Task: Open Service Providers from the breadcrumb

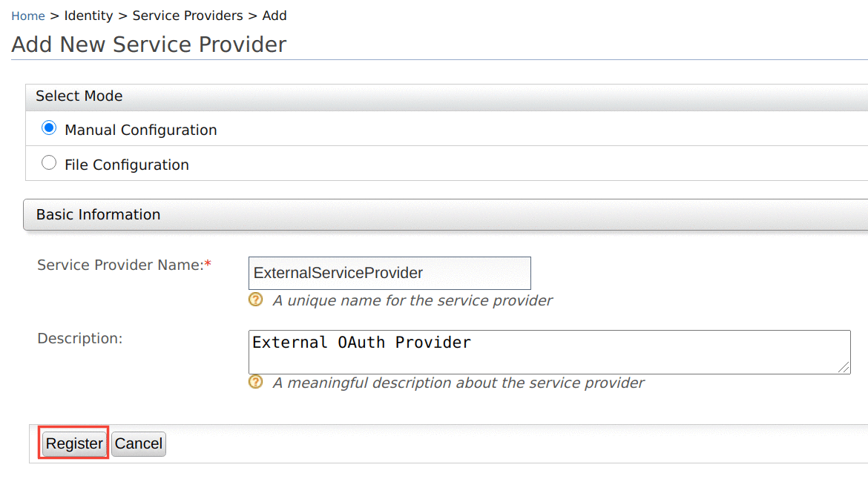Action: pos(188,16)
